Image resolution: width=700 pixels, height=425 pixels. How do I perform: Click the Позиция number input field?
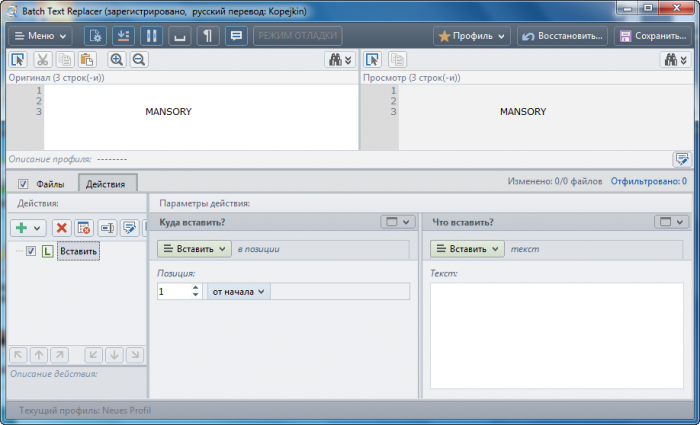[174, 292]
